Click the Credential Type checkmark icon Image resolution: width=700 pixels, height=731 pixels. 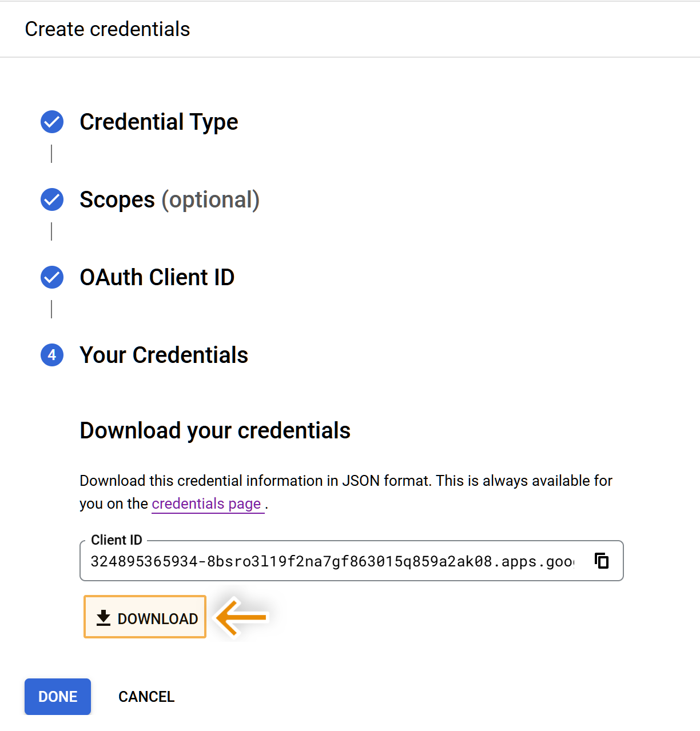[x=52, y=122]
